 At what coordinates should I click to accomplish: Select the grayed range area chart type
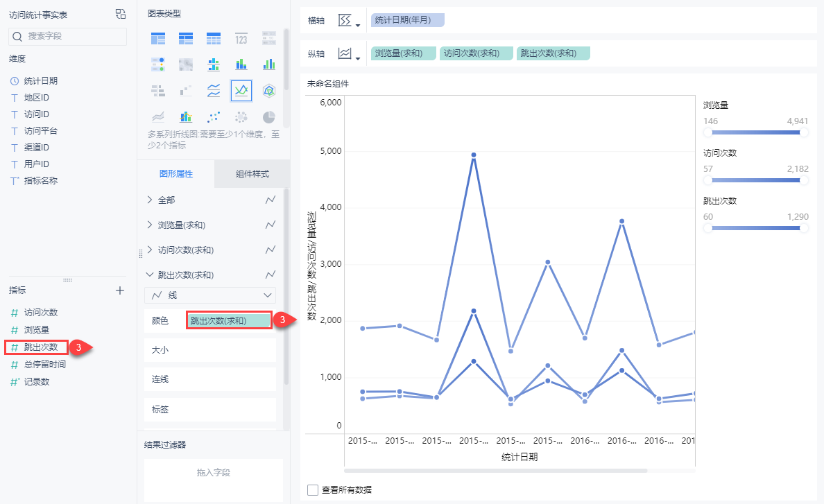pyautogui.click(x=158, y=116)
